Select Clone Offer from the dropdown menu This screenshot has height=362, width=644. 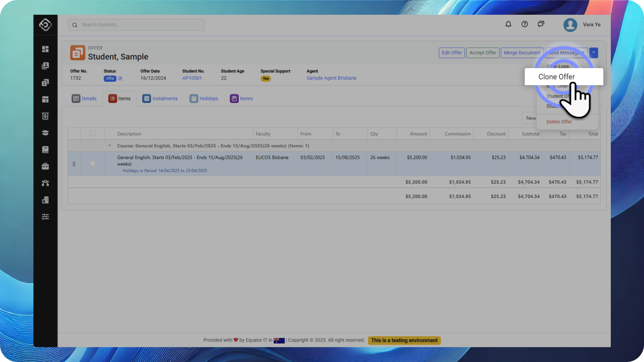pos(556,77)
